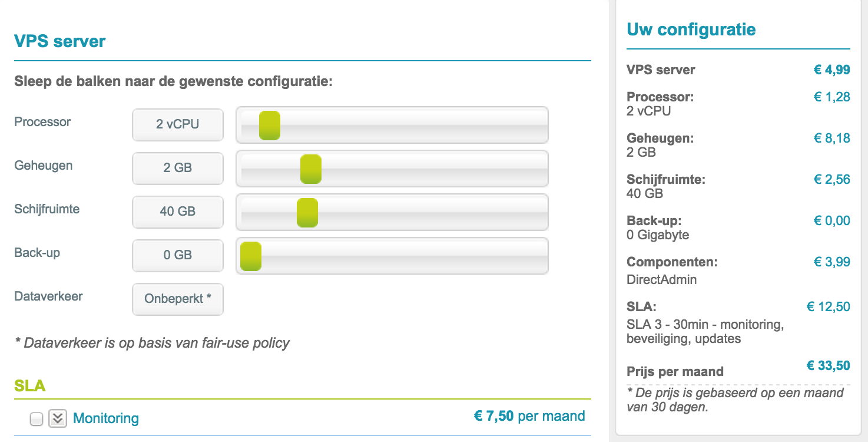Click the Uw configuratie heading
This screenshot has height=442, width=868.
[691, 29]
